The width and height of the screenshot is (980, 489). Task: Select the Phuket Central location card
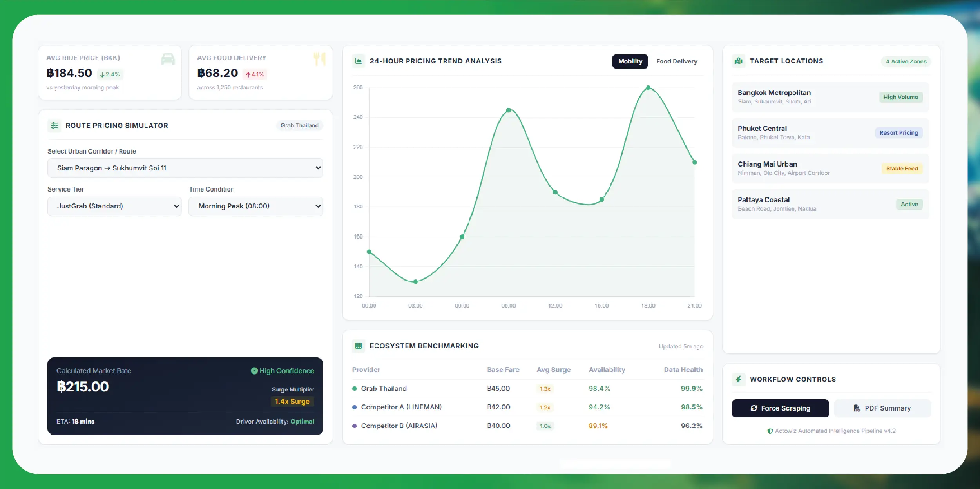pos(830,133)
